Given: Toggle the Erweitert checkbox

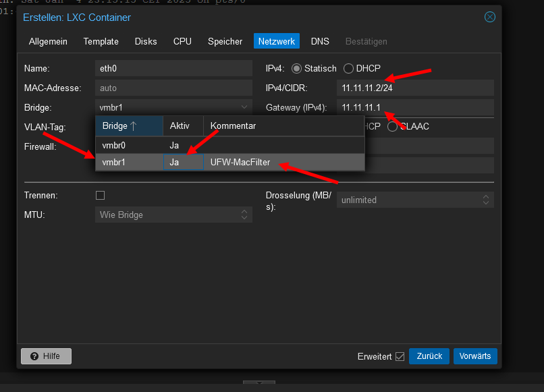Looking at the screenshot, I should pyautogui.click(x=400, y=356).
